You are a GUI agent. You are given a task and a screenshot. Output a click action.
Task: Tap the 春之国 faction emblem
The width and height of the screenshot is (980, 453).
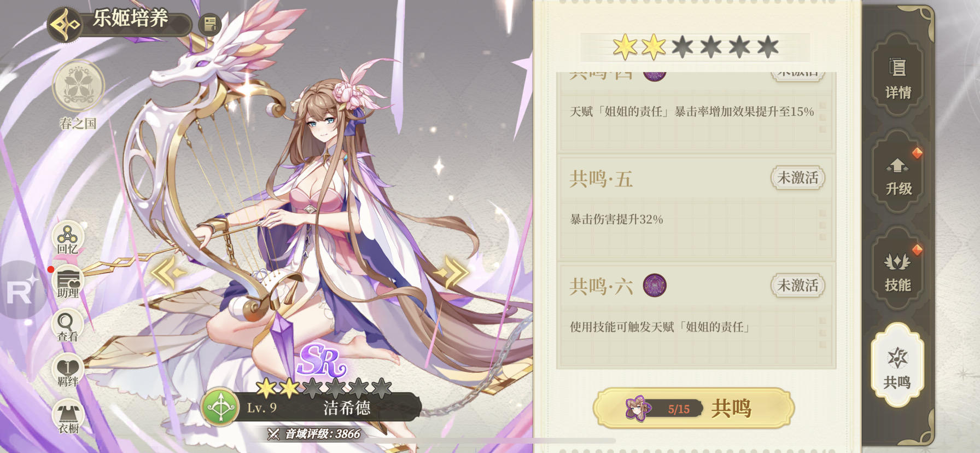point(78,86)
